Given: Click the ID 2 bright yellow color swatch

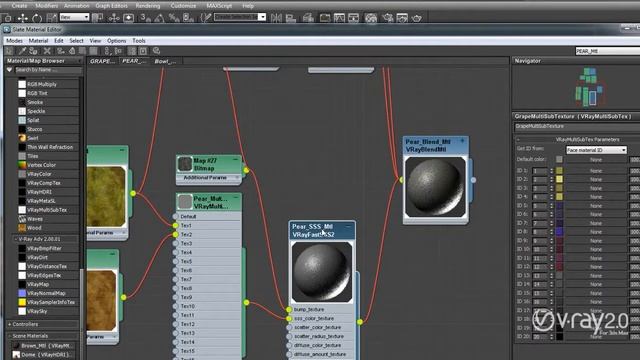Looking at the screenshot, I should (x=559, y=179).
